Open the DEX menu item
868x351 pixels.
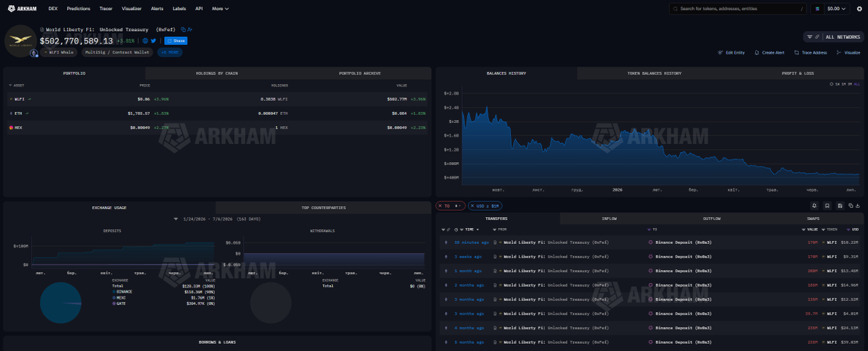pos(53,9)
